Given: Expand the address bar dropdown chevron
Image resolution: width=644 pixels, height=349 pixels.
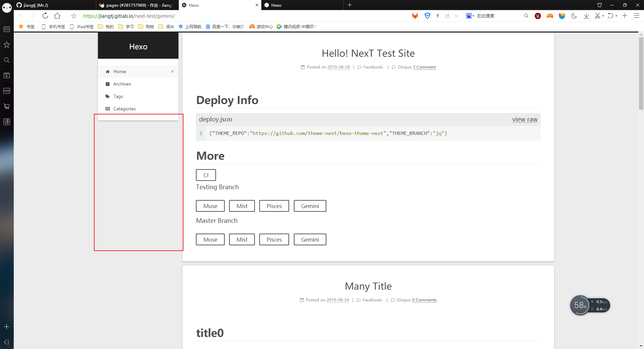Looking at the screenshot, I should click(x=456, y=16).
